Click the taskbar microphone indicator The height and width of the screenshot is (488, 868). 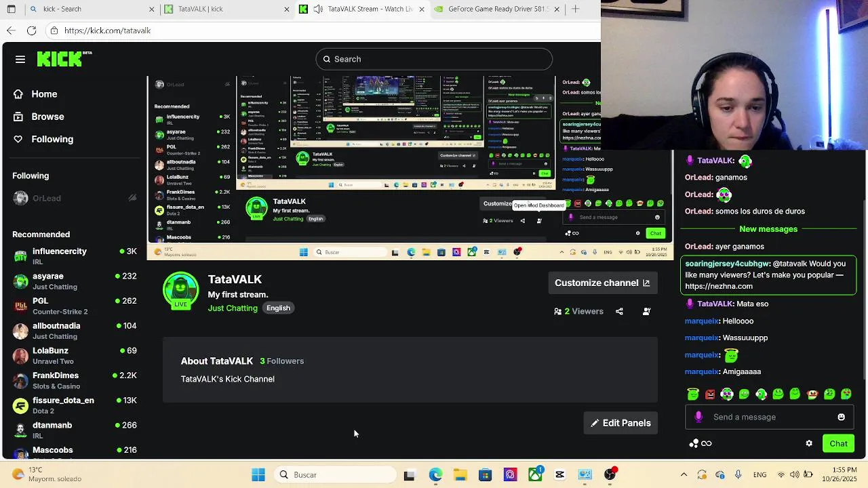[738, 474]
